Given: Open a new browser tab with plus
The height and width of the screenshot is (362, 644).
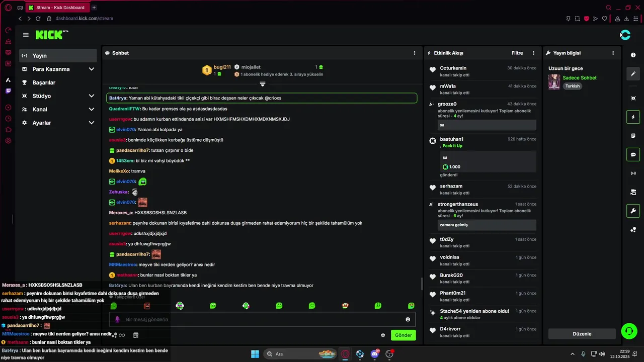Looking at the screenshot, I should pyautogui.click(x=94, y=8).
